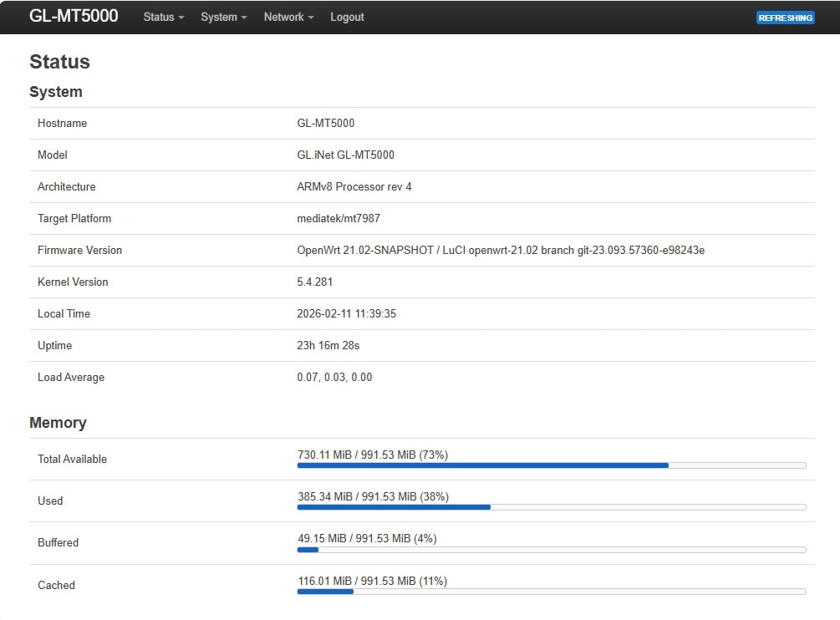
Task: Click the Total Available memory progress bar
Action: point(551,465)
